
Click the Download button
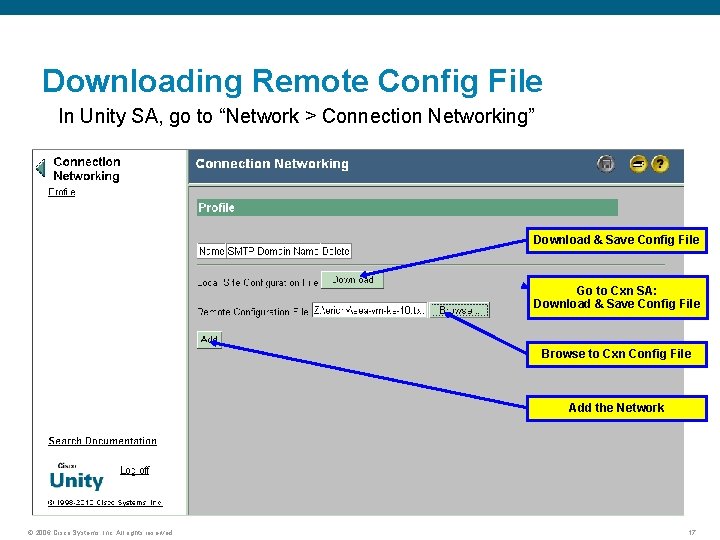pos(352,280)
